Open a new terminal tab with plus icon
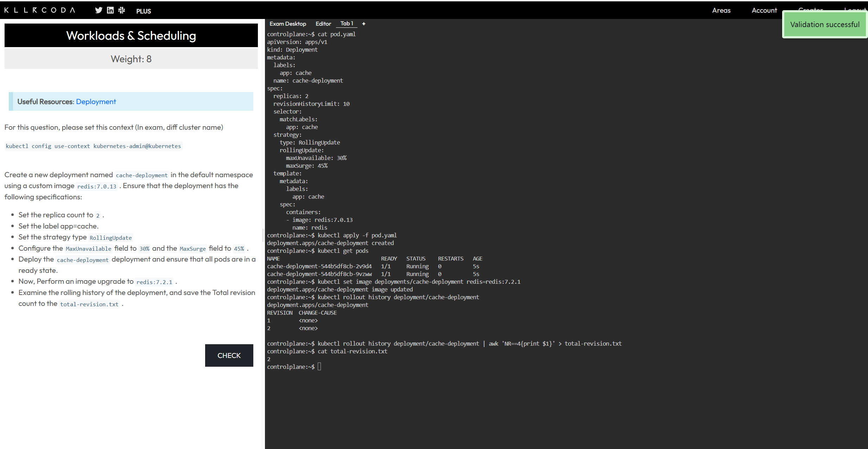This screenshot has height=449, width=868. tap(364, 24)
